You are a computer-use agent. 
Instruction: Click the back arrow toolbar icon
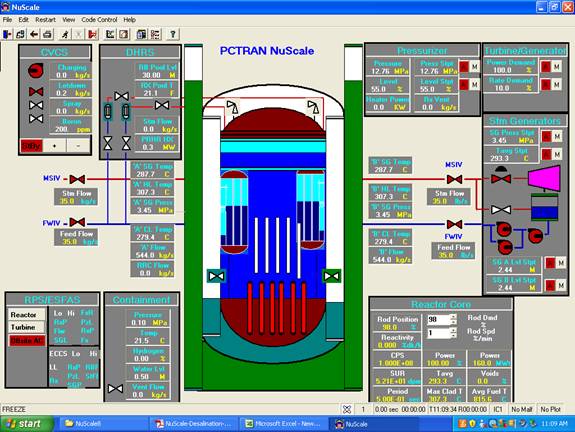click(34, 34)
